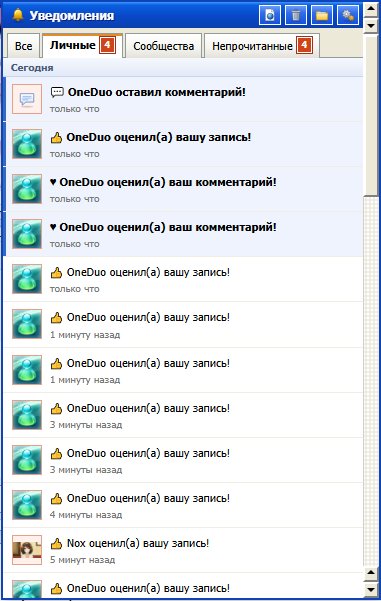
Task: Open the 'OneDuo оценил(а) вашу запись!' from 4 минуты назад
Action: click(183, 505)
